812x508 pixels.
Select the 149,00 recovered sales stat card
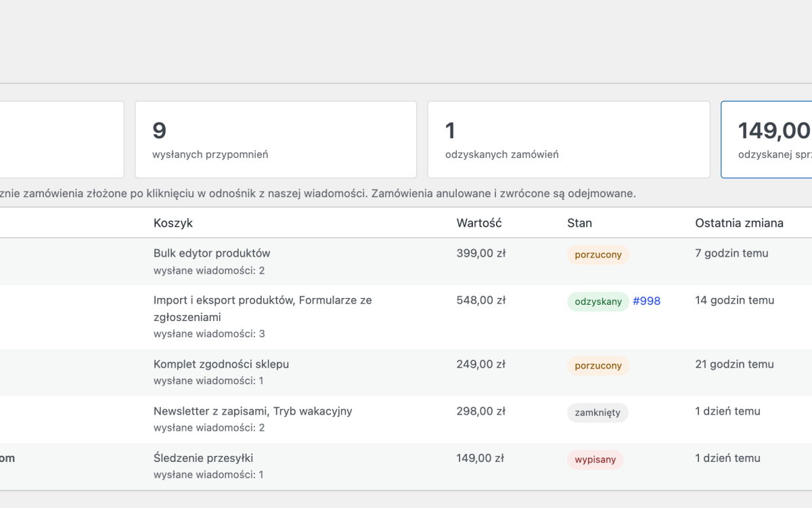767,140
